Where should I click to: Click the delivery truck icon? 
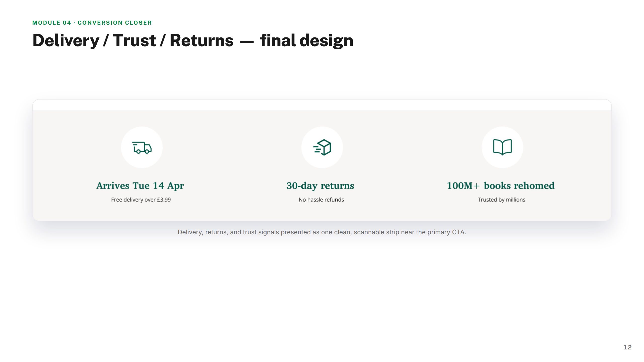(142, 148)
